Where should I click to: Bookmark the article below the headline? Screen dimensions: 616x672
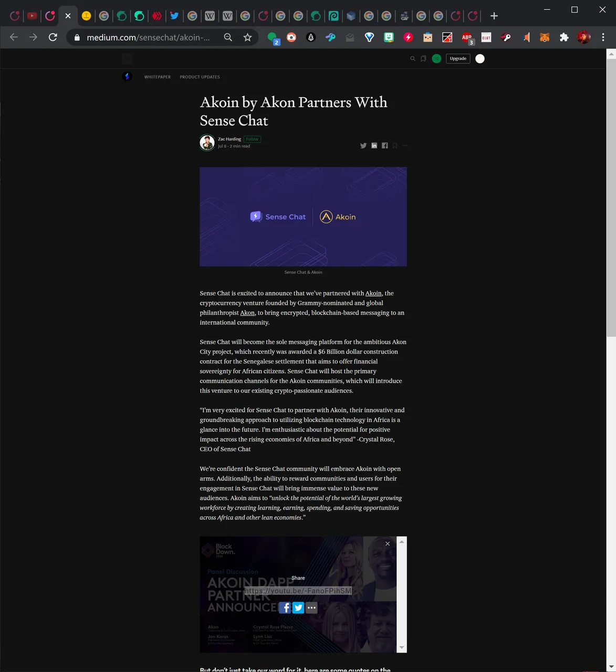coord(395,145)
